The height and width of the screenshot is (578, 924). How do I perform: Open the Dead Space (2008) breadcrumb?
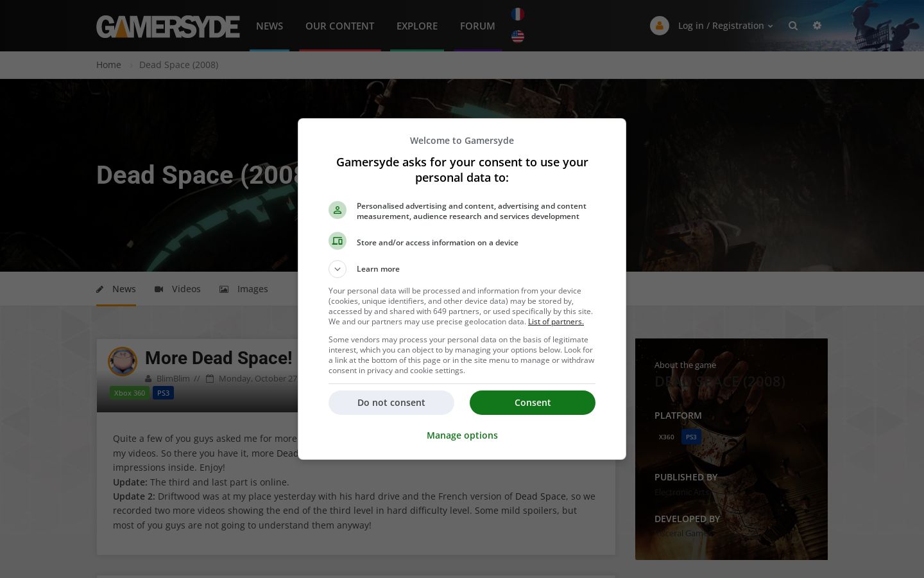pyautogui.click(x=178, y=65)
